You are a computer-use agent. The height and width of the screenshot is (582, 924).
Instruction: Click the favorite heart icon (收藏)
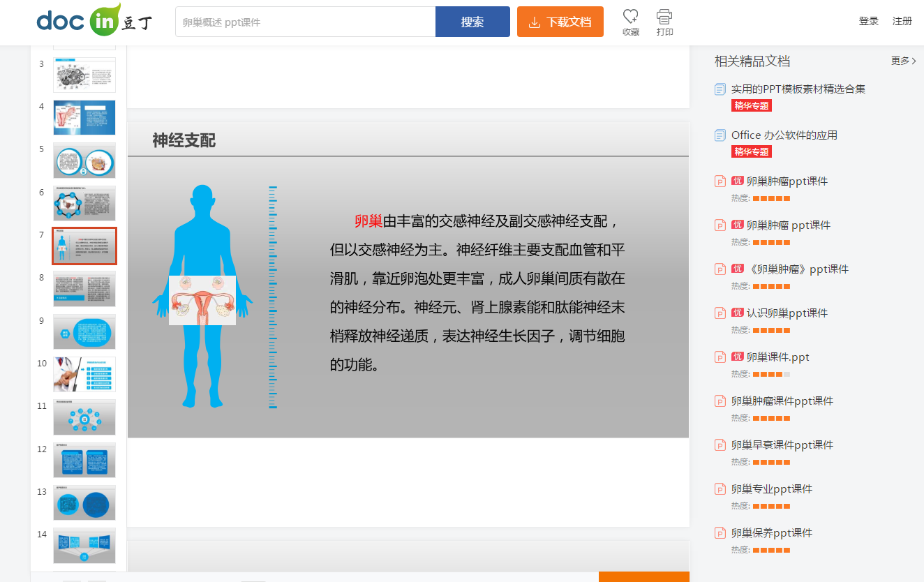[x=630, y=16]
